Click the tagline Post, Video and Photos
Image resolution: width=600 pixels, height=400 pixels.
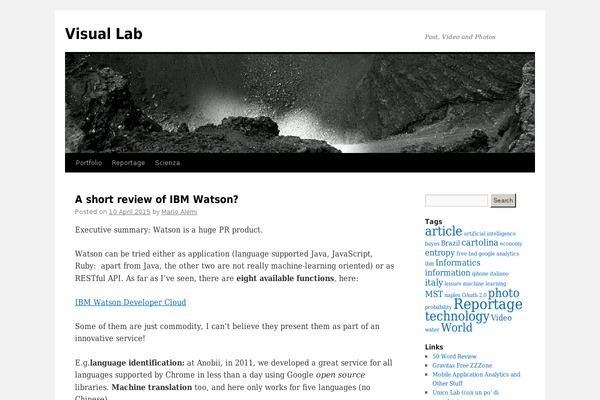(x=460, y=37)
